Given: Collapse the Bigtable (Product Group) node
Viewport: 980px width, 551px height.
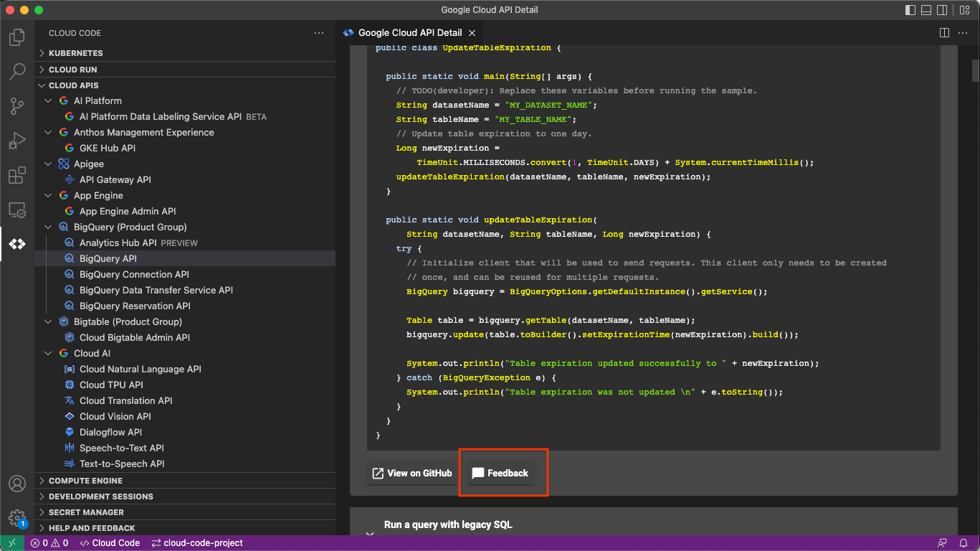Looking at the screenshot, I should [49, 321].
